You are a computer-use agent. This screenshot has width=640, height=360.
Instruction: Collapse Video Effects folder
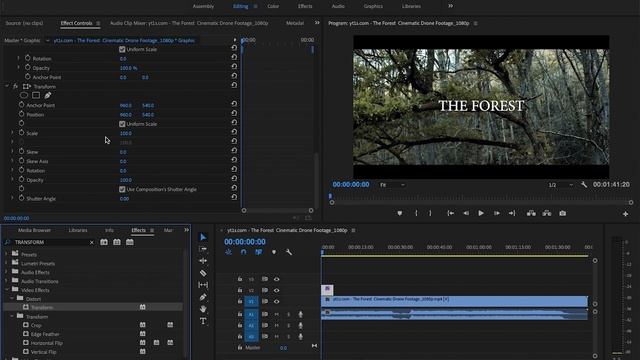pos(7,289)
